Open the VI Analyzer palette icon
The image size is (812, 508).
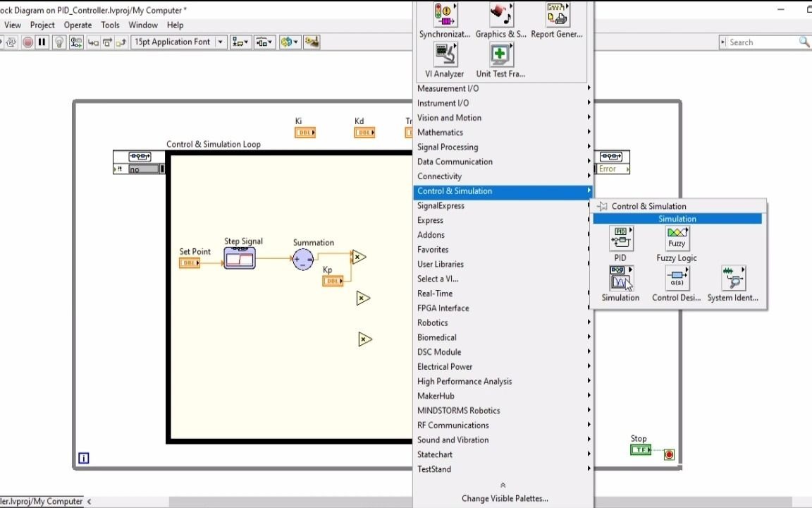click(x=444, y=56)
